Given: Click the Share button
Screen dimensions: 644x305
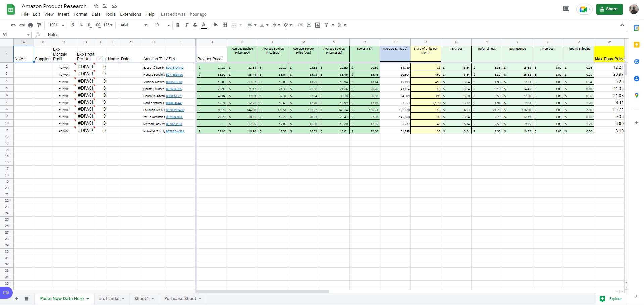Looking at the screenshot, I should (x=609, y=9).
